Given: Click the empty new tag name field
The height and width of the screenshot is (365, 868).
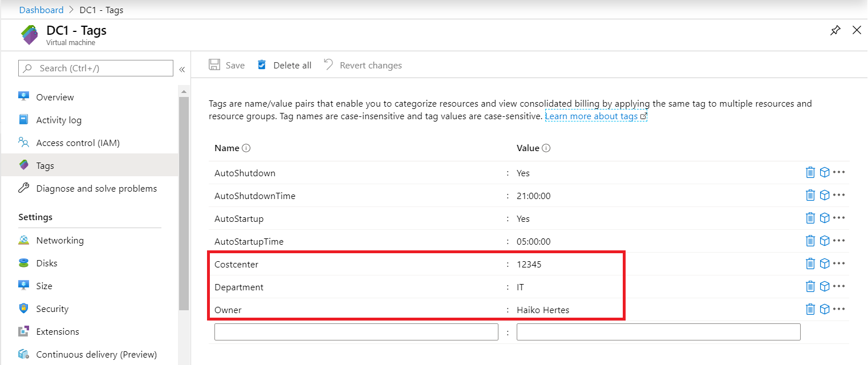Looking at the screenshot, I should [x=356, y=332].
